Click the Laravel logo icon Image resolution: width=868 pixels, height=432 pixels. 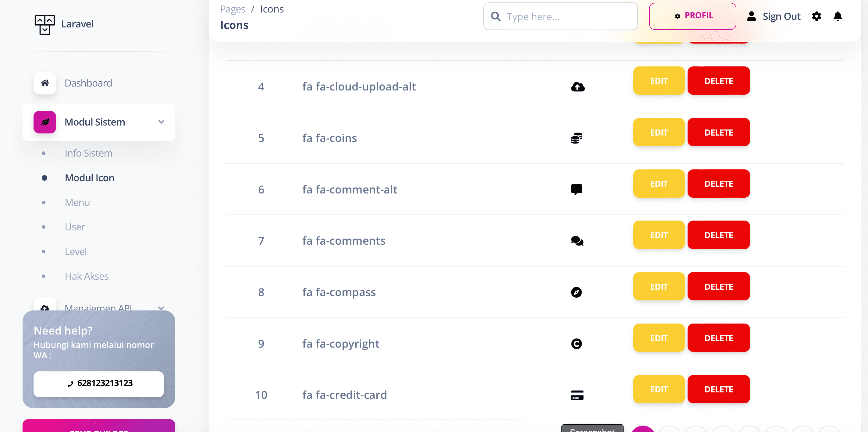click(x=44, y=24)
